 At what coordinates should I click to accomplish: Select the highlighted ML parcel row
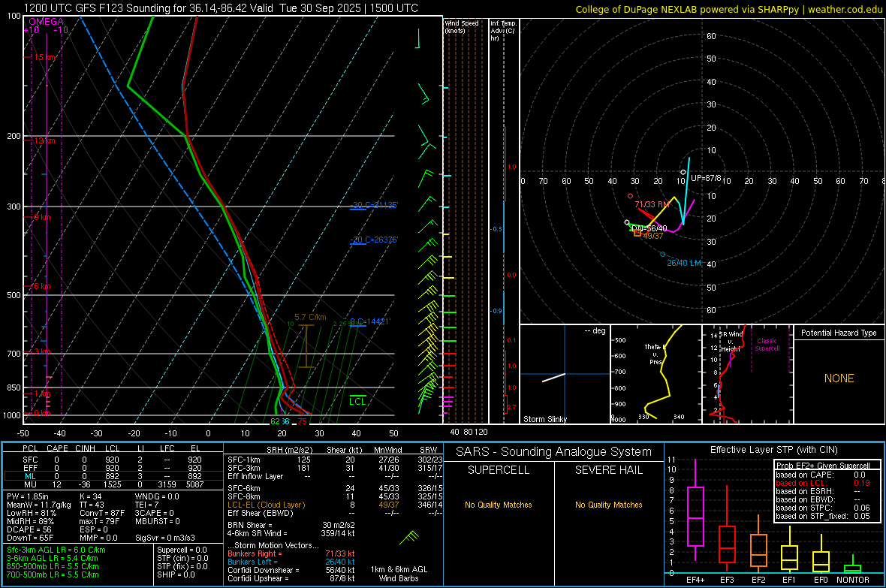tap(112, 476)
